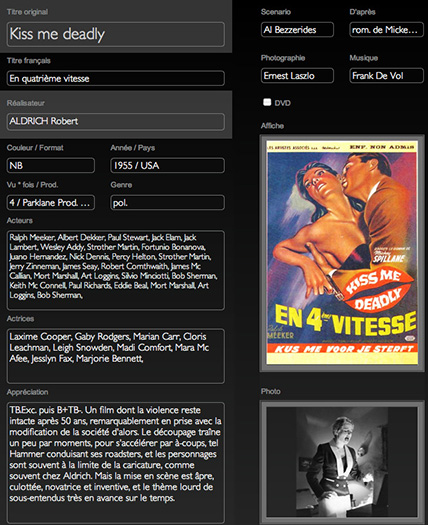The height and width of the screenshot is (525, 428).
Task: Click the 'Photo' label above the still
Action: point(271,391)
